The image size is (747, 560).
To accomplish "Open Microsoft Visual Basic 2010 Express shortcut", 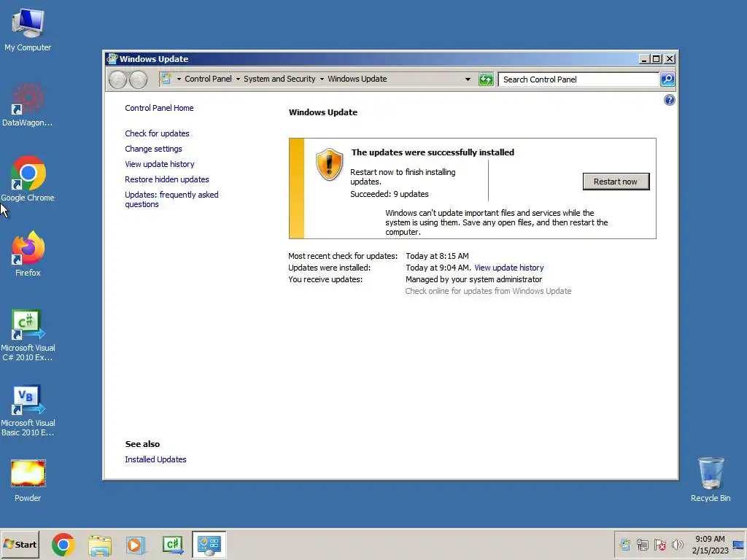I will [x=28, y=411].
